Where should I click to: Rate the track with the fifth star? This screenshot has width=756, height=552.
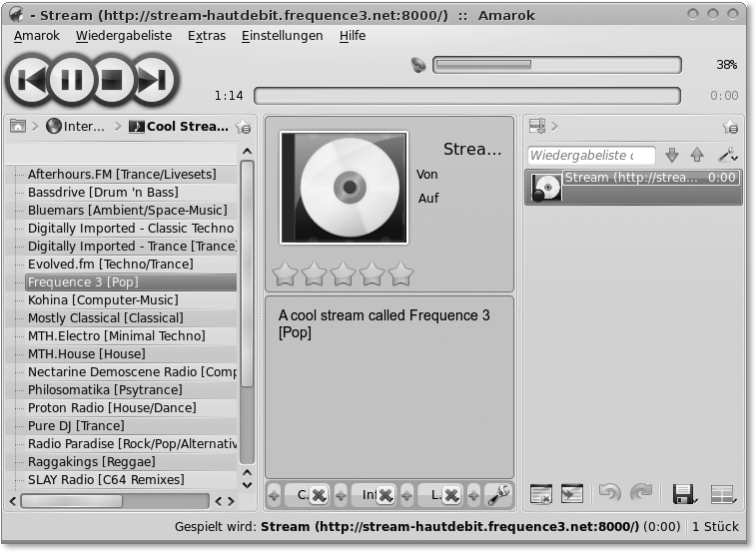click(400, 273)
